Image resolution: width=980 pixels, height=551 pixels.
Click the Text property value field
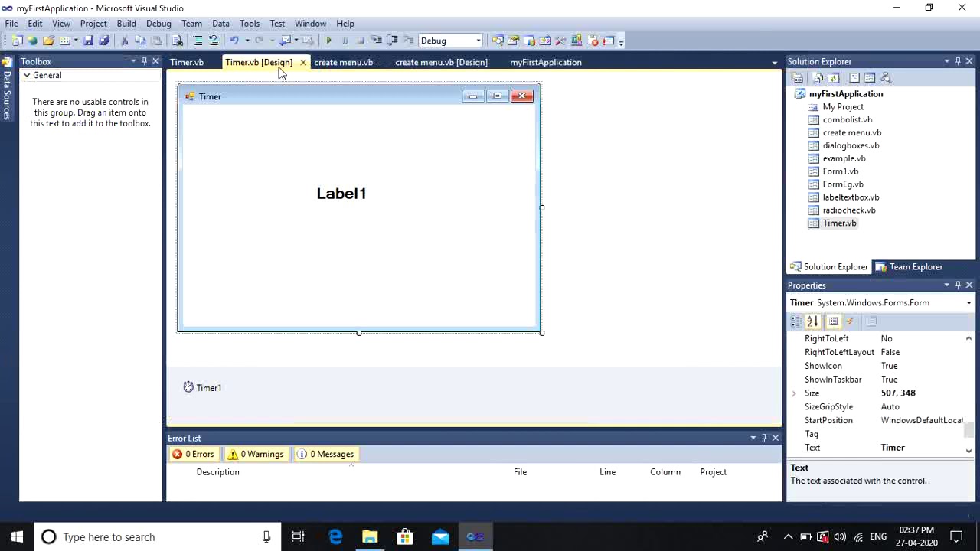click(921, 448)
